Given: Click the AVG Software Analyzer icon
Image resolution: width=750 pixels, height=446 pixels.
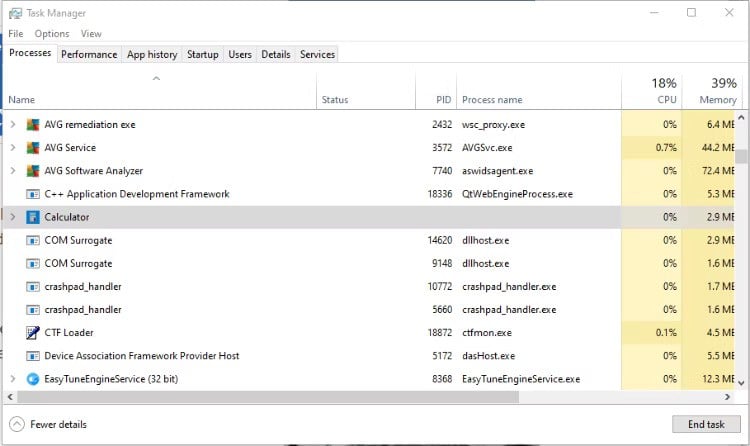Looking at the screenshot, I should tap(33, 170).
